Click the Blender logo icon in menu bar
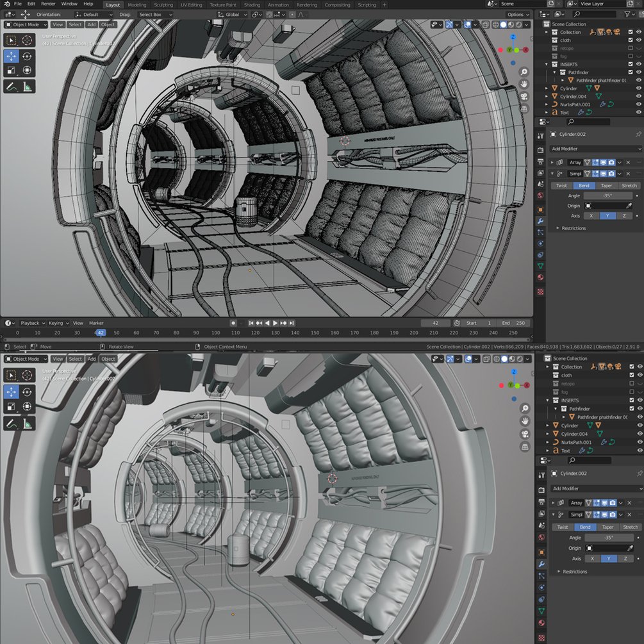The width and height of the screenshot is (644, 644). tap(7, 4)
